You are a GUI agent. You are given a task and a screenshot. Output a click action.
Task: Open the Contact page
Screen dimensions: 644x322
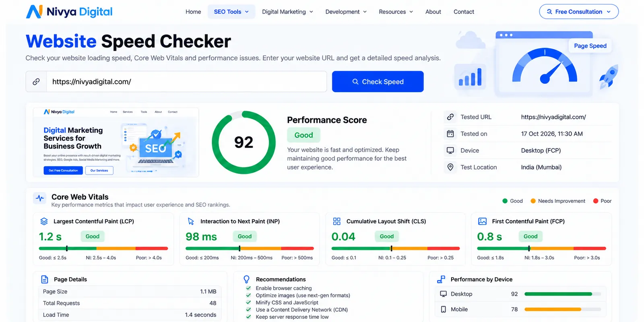point(464,12)
